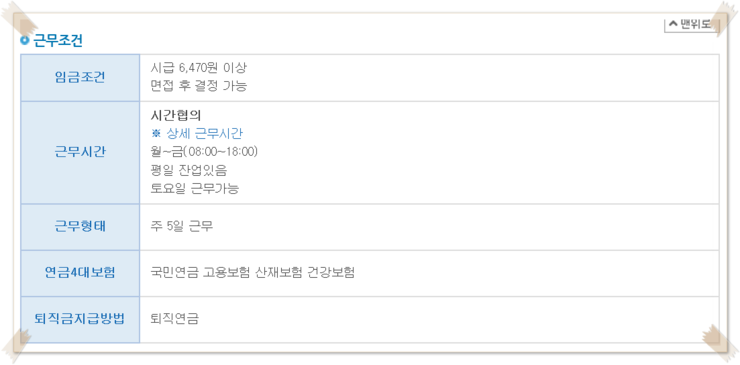This screenshot has height=365, width=740.
Task: Click the 연금4대보험 header cell
Action: coord(80,273)
